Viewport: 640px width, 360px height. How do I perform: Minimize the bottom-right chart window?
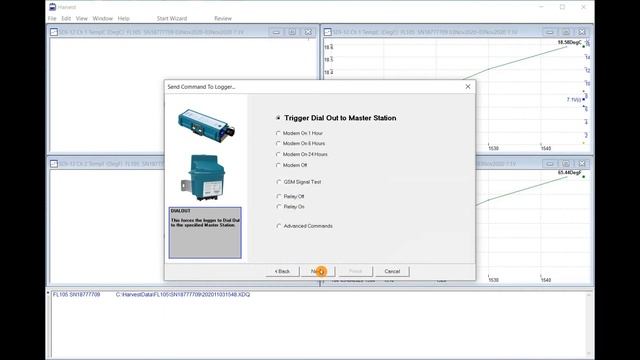click(x=550, y=164)
